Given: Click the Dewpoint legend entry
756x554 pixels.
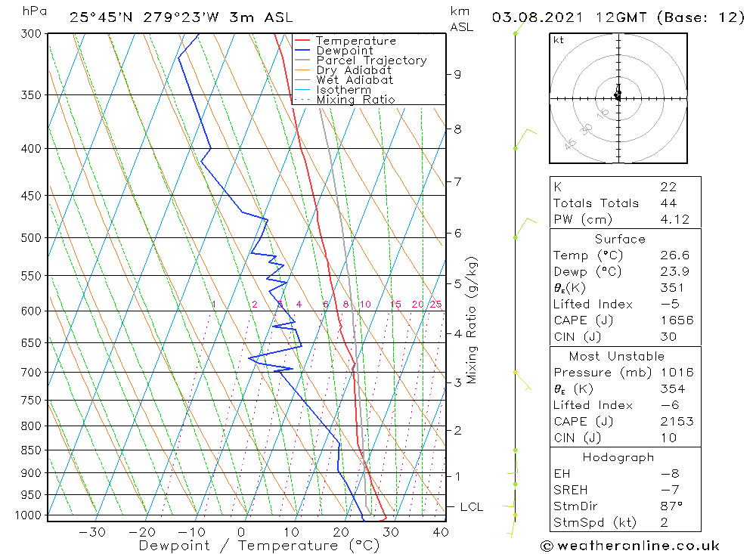Looking at the screenshot, I should [x=344, y=51].
